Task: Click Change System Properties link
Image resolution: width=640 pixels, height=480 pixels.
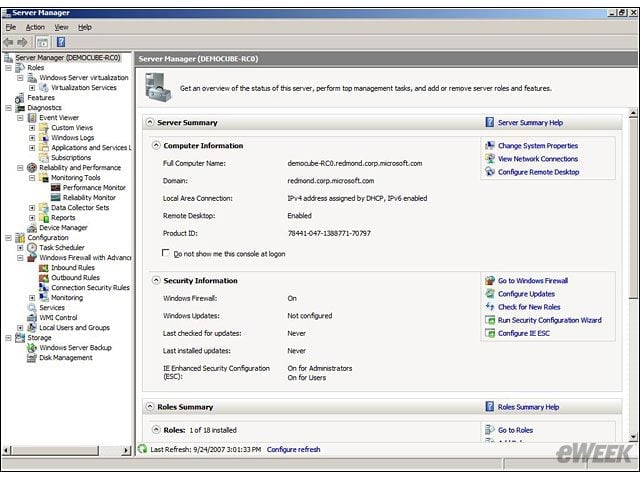Action: [538, 146]
